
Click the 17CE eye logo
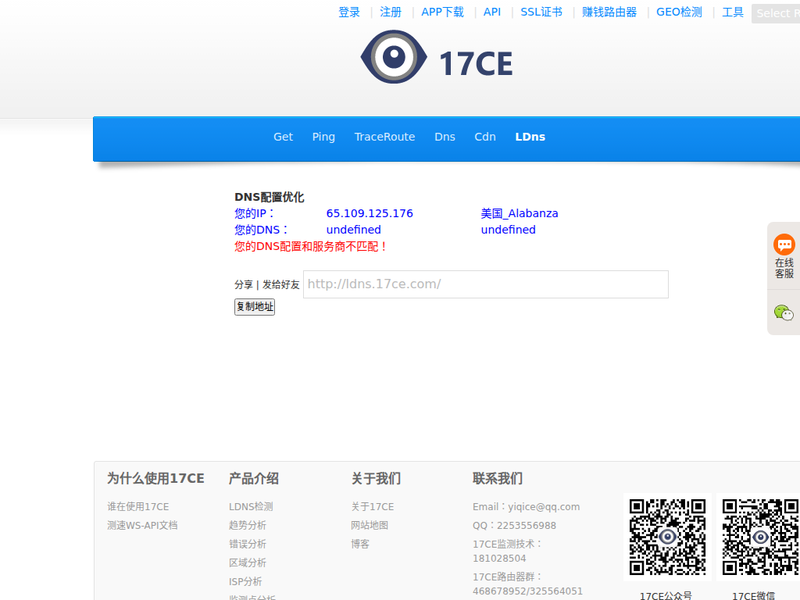pos(437,57)
